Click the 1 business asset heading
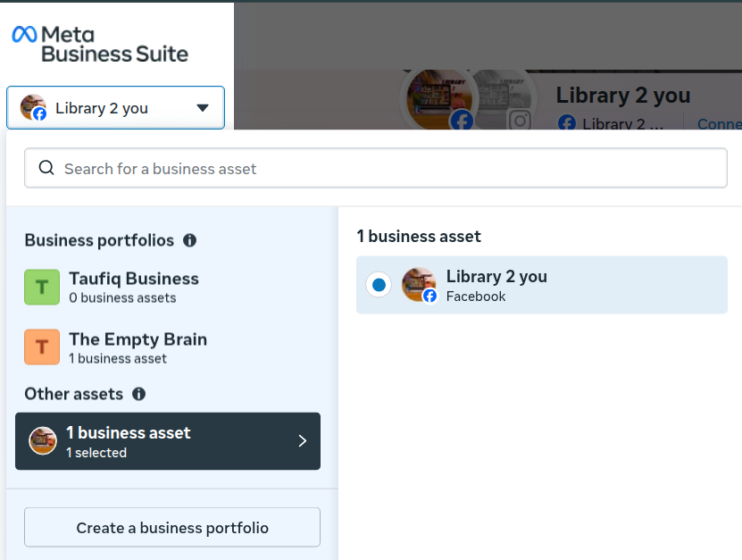 (x=419, y=236)
